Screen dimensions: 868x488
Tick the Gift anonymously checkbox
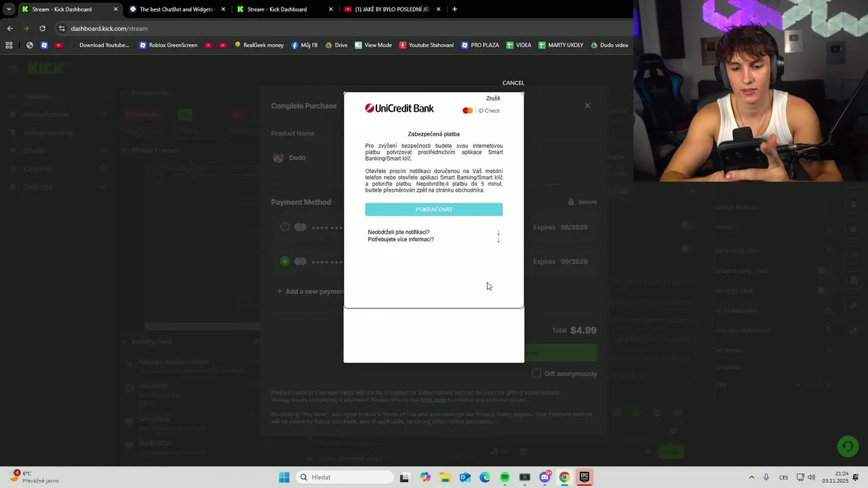pyautogui.click(x=536, y=373)
